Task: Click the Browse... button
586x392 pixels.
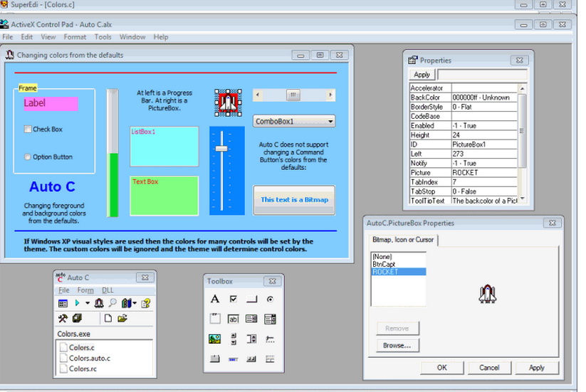Action: point(397,346)
